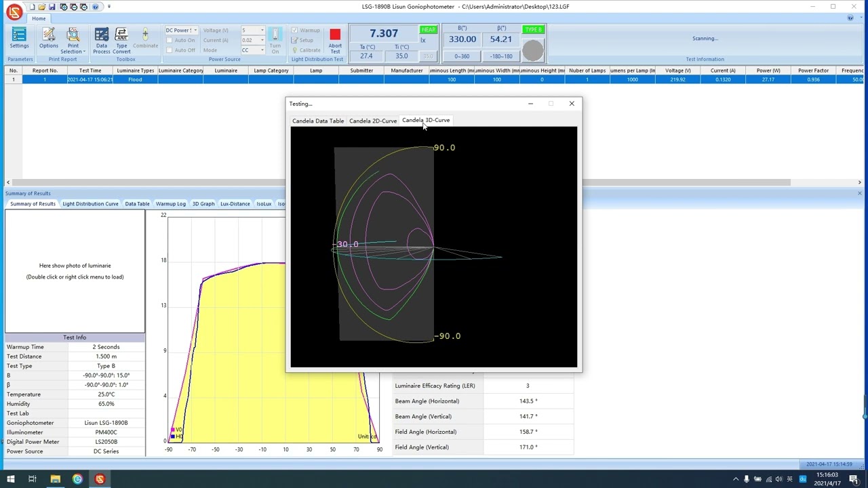Open the Settings parameters tool
Viewport: 868px width, 488px height.
click(x=19, y=38)
